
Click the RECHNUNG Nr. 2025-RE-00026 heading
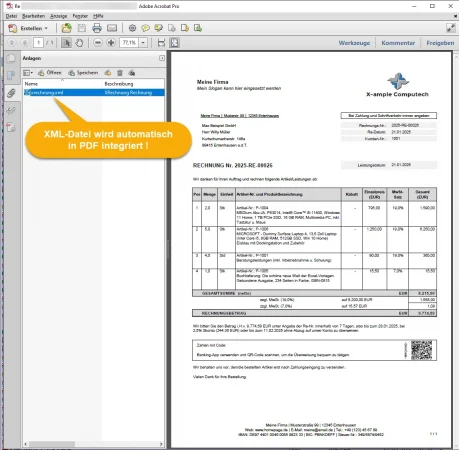point(233,165)
